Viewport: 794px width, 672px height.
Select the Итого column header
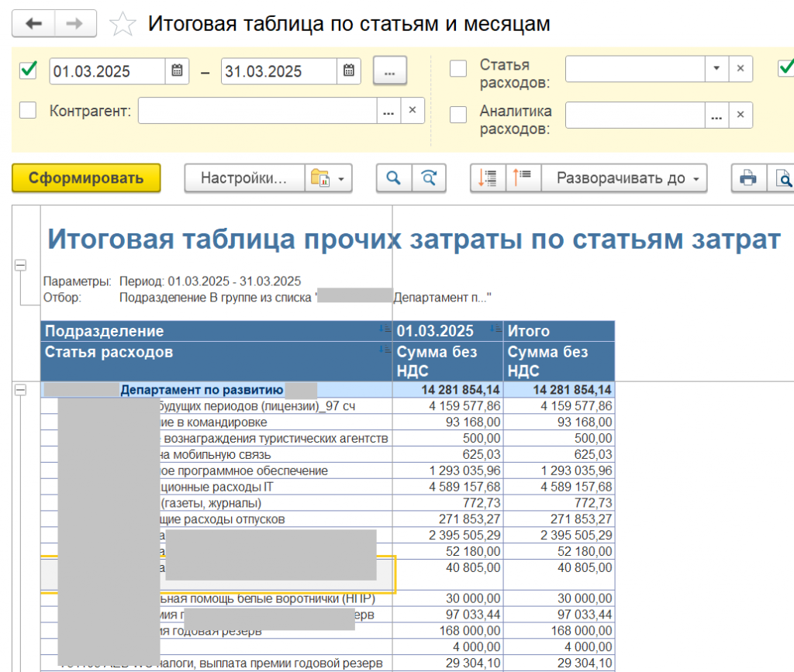click(559, 331)
